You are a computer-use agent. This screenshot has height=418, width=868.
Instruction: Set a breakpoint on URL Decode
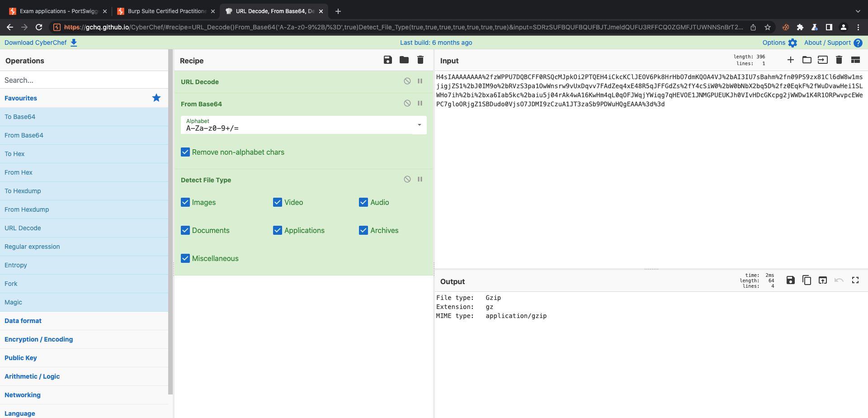[420, 81]
